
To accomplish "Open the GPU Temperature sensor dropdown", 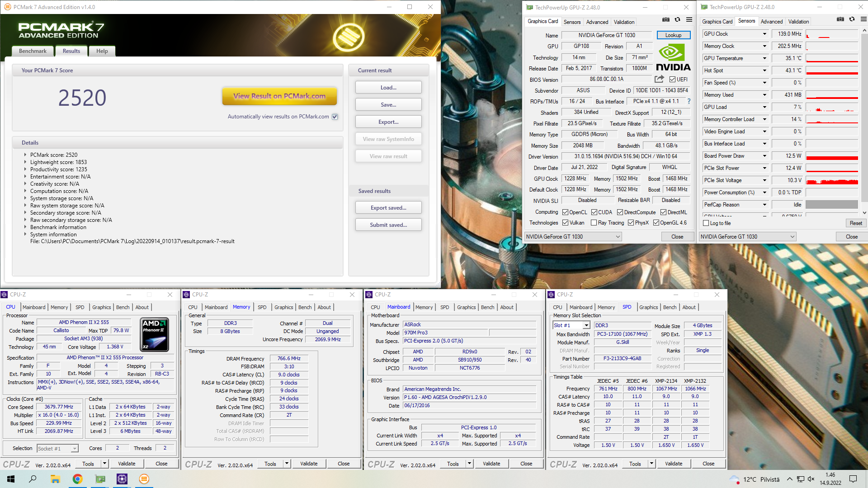I will (x=764, y=58).
